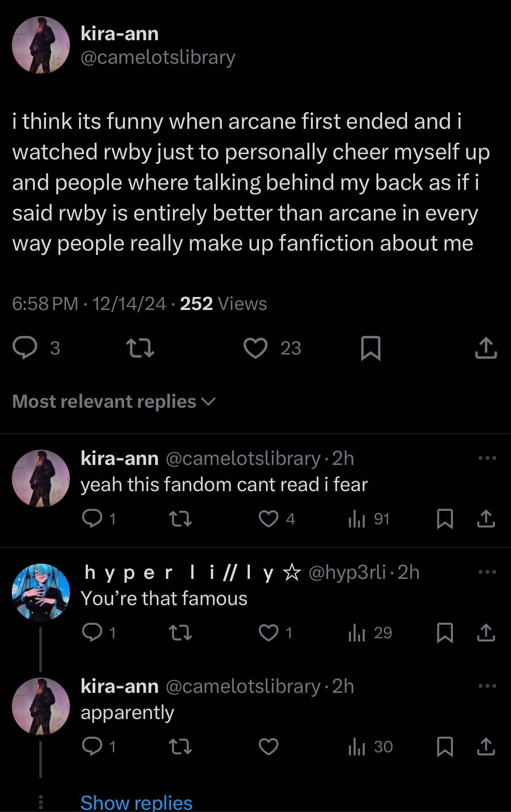Open more options on "fandom cant read" reply
The image size is (511, 812).
tap(487, 458)
